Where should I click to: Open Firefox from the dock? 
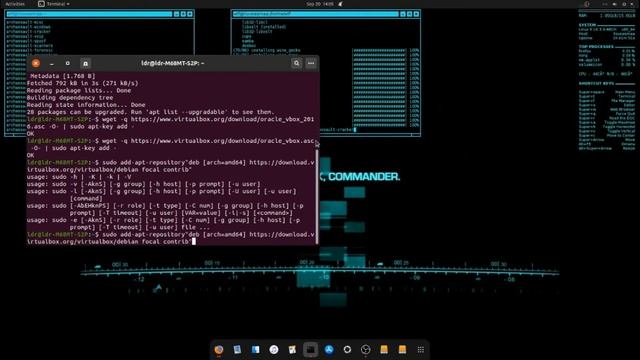pos(219,349)
